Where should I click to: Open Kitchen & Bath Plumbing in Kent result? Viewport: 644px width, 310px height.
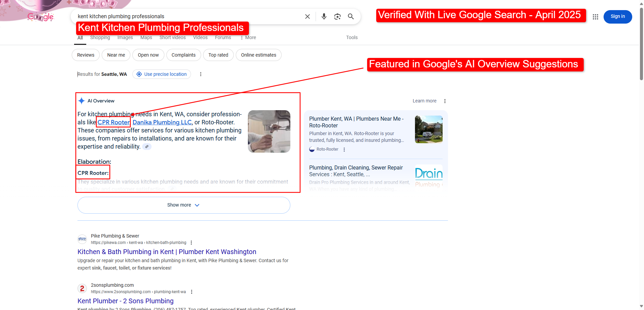coord(167,252)
